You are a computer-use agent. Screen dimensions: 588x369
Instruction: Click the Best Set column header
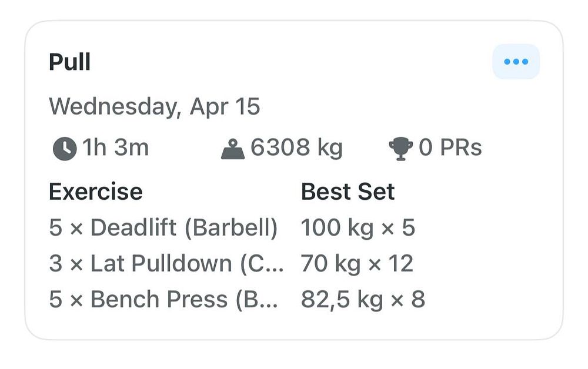click(x=348, y=192)
